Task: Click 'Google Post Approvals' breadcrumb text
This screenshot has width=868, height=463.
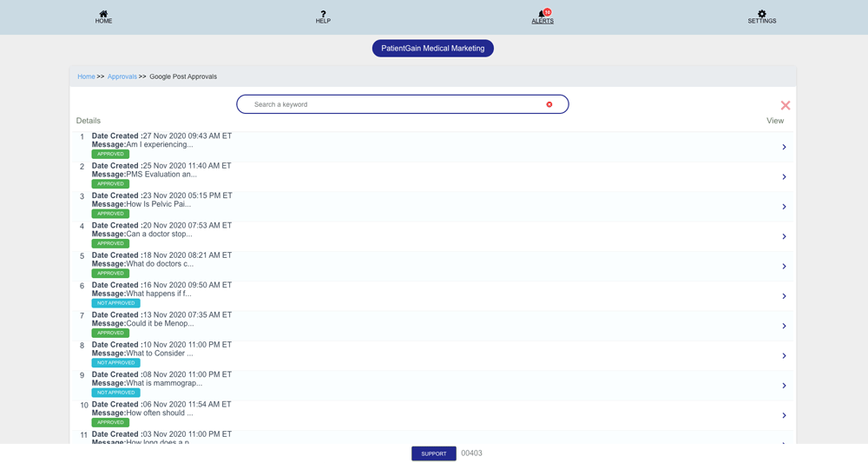Action: (183, 76)
